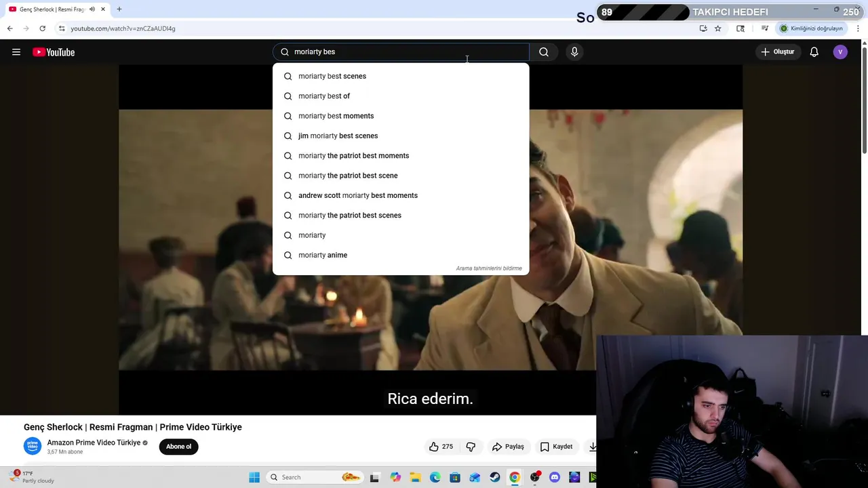The height and width of the screenshot is (488, 868).
Task: Subscribe with the Abone ol button
Action: pyautogui.click(x=179, y=447)
